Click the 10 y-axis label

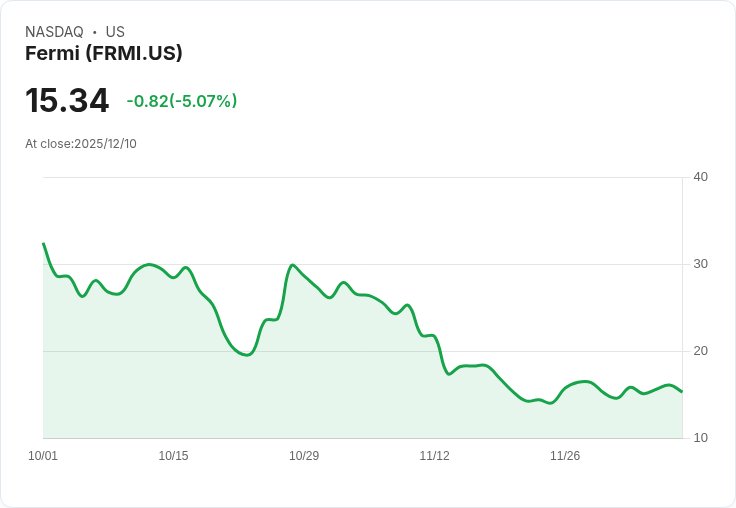point(700,438)
